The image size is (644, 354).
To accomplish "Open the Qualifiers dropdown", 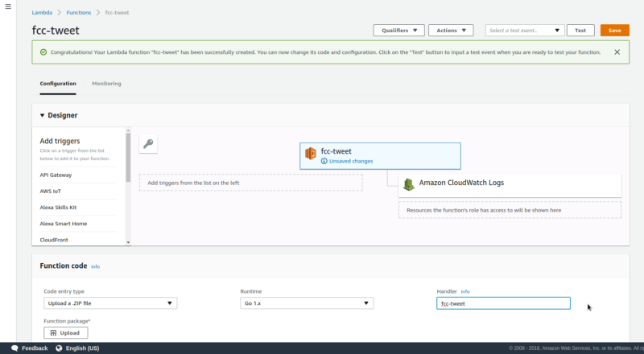I will tap(398, 31).
